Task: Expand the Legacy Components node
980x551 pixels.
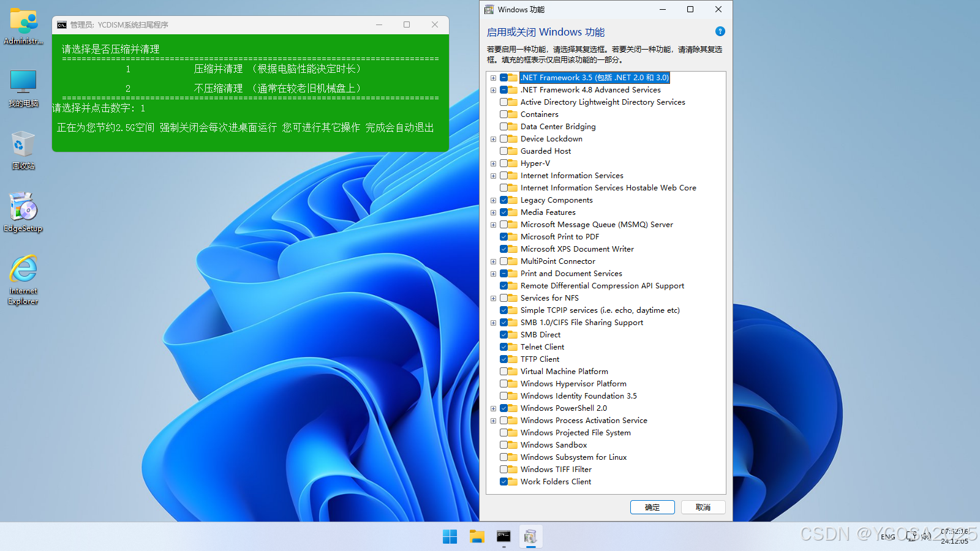Action: click(x=493, y=200)
